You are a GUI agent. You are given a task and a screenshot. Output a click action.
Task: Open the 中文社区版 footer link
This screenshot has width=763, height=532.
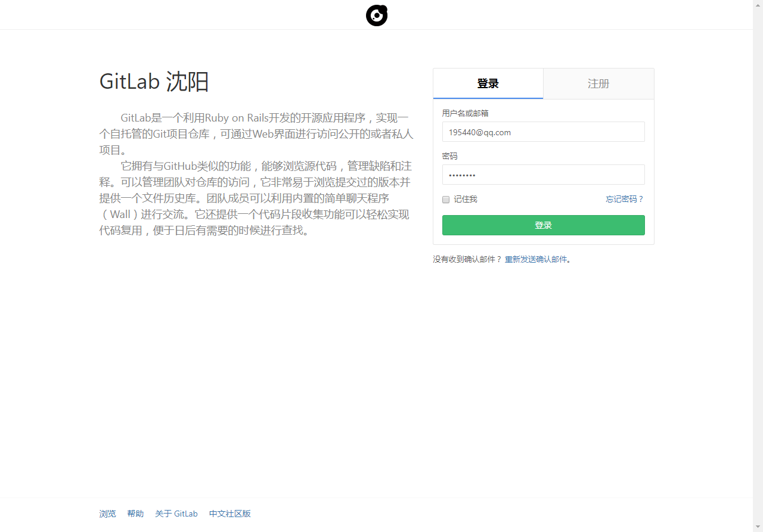click(x=230, y=514)
